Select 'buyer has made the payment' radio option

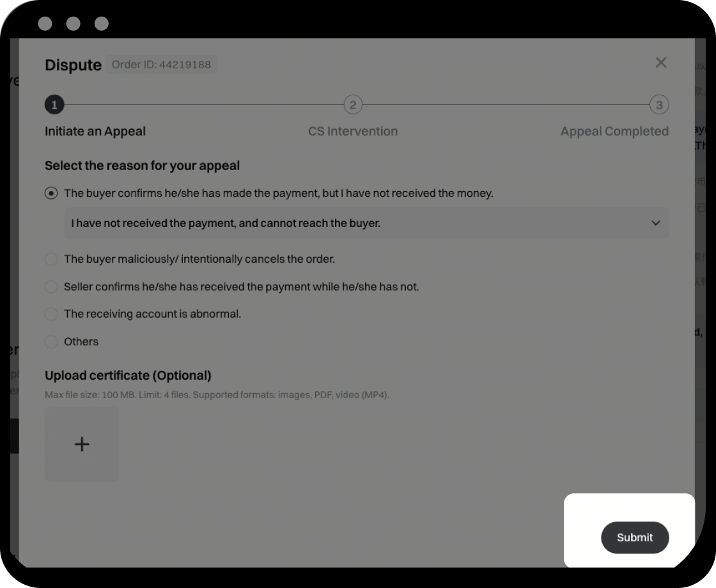tap(51, 193)
